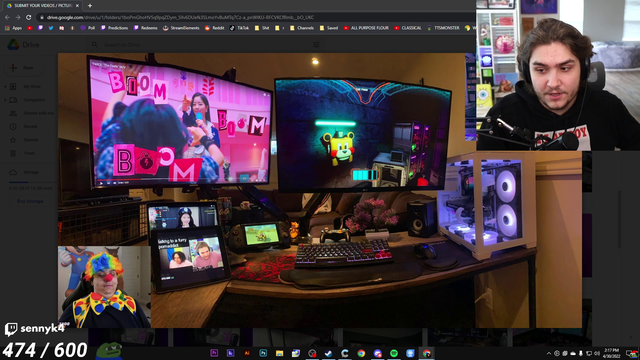This screenshot has height=360, width=640.
Task: Open the TikTok bookmark
Action: [x=239, y=28]
